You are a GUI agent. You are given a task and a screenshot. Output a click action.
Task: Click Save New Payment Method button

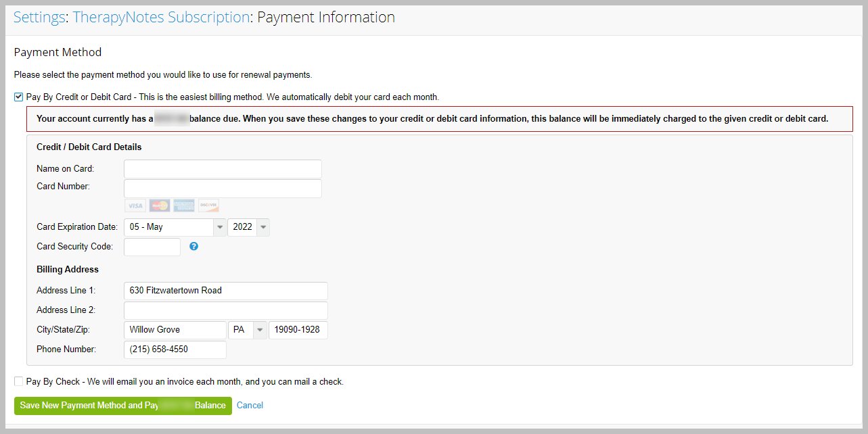122,406
